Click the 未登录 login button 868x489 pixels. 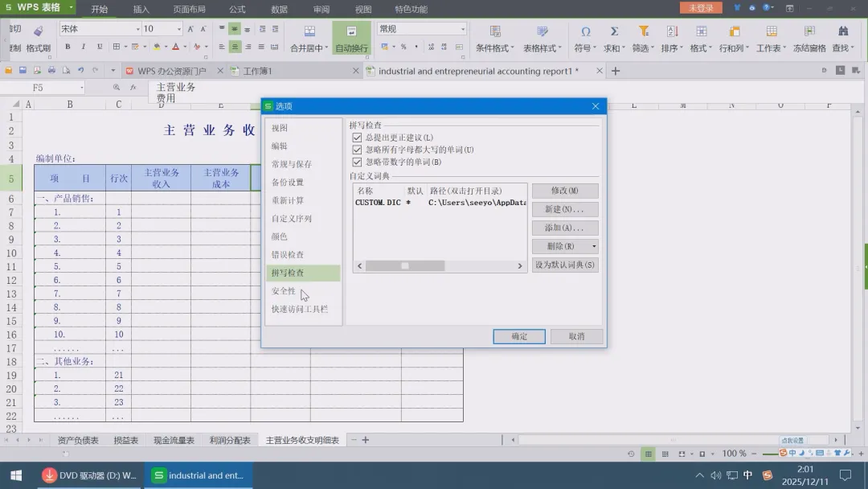tap(701, 8)
